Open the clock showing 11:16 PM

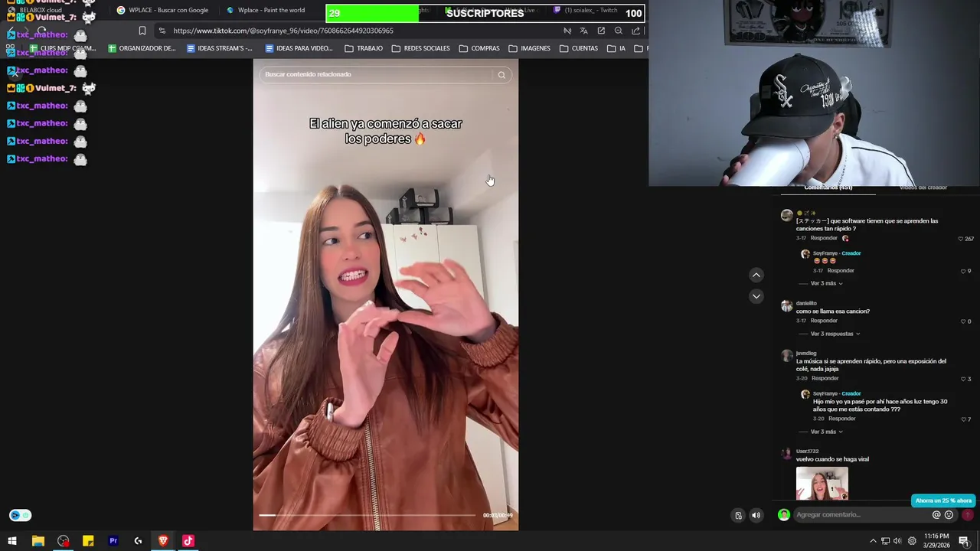click(936, 541)
